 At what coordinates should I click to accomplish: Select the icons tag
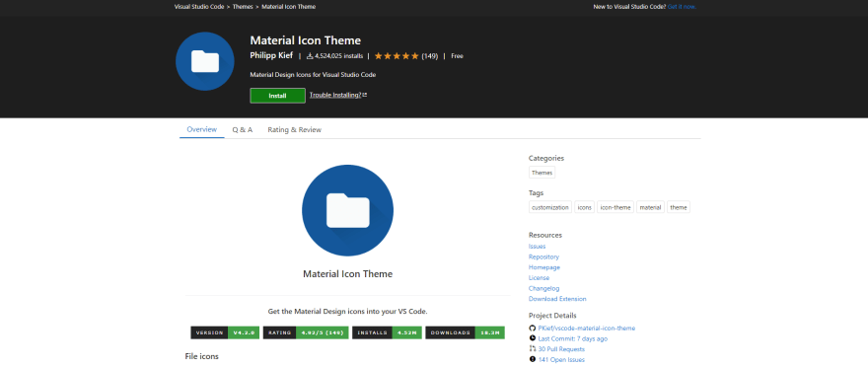coord(585,207)
